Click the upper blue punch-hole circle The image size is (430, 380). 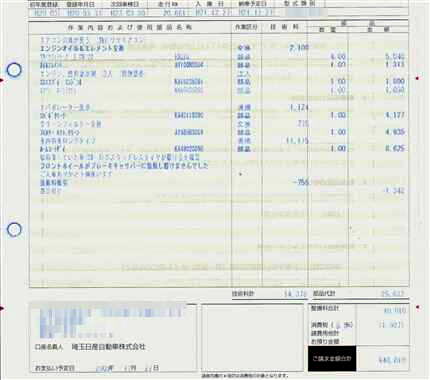coord(14,70)
